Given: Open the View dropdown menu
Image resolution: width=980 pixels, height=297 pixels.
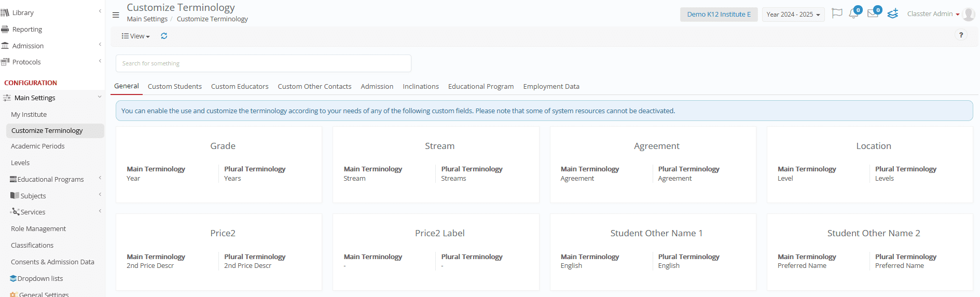Looking at the screenshot, I should coord(136,36).
